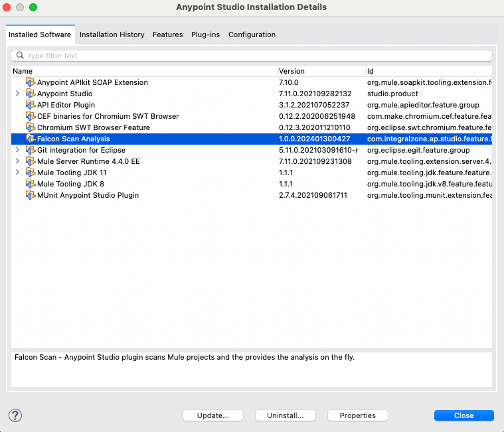This screenshot has width=504, height=432.
Task: Expand the Mule Server Runtime 4.4.0 EE node
Action: coord(18,161)
